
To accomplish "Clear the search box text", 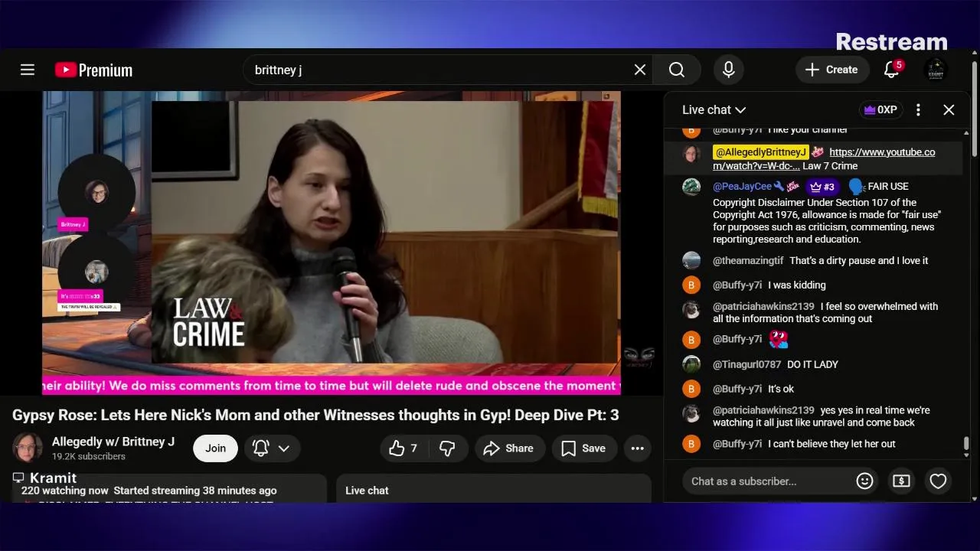I will 640,70.
